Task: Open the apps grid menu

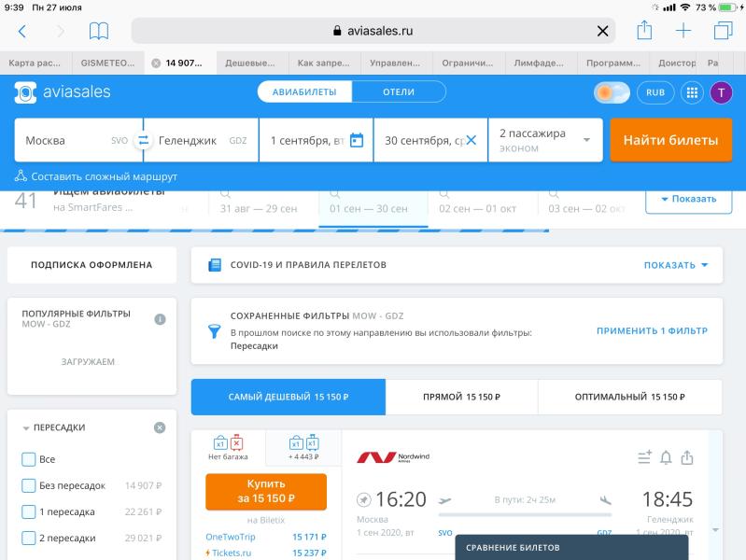Action: (692, 92)
